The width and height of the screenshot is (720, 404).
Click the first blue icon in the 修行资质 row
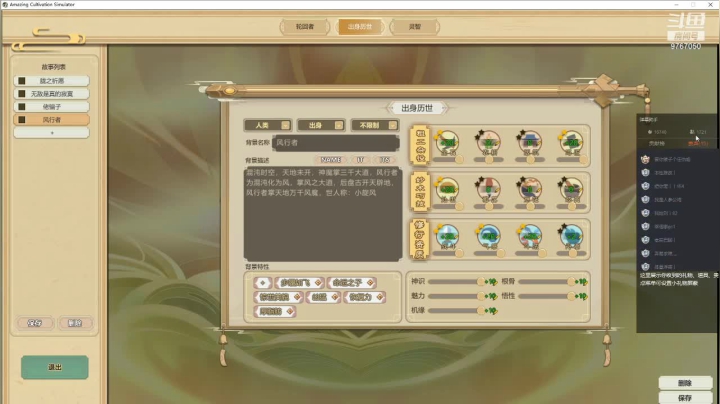pos(448,236)
